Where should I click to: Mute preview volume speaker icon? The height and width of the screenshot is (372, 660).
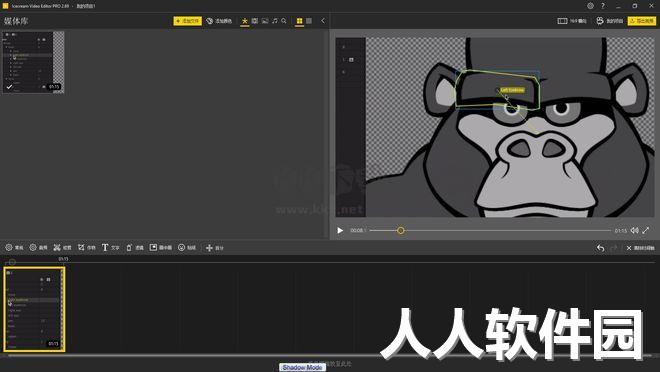pos(635,231)
